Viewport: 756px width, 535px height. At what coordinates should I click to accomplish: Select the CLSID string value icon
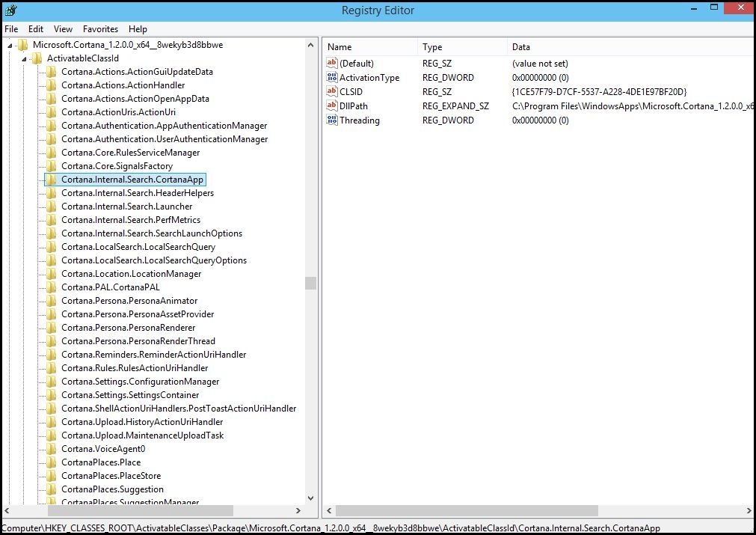[x=332, y=91]
